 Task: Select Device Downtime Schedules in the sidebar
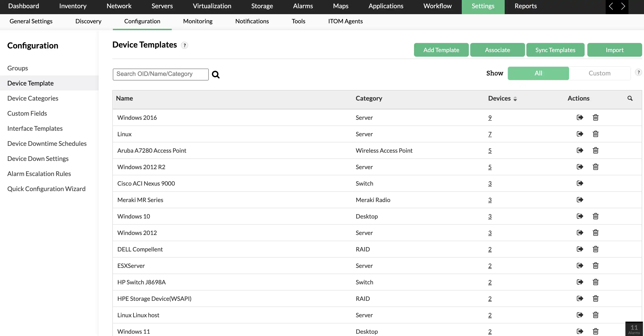(47, 143)
